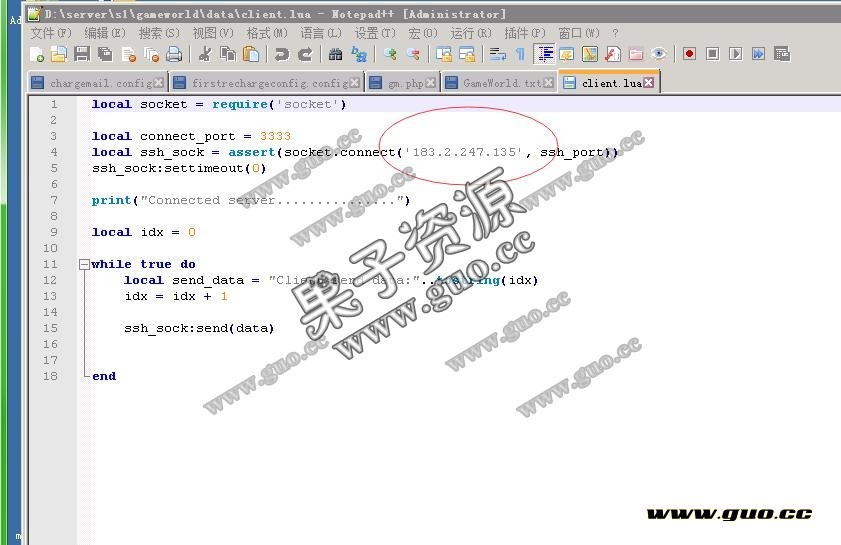Click the Play recorded macro icon

(x=735, y=54)
